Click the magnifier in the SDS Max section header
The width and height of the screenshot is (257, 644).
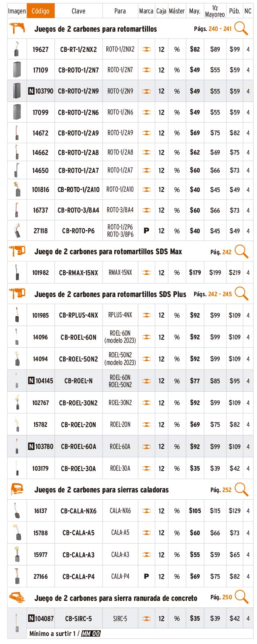point(241,252)
